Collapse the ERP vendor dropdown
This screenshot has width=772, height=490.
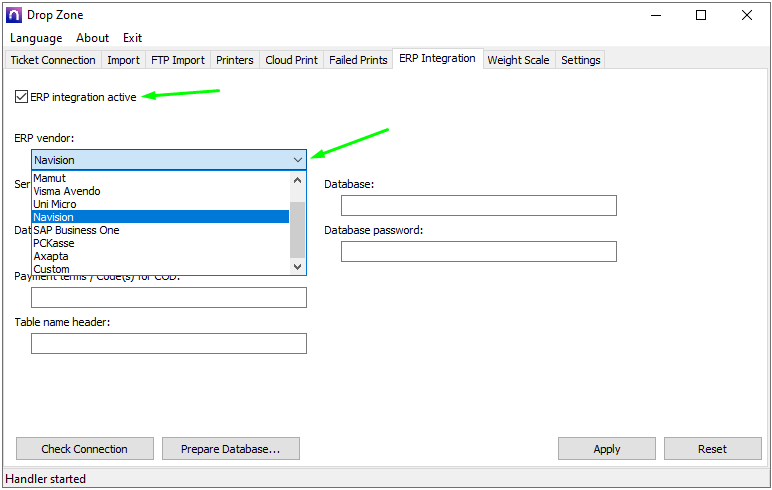(298, 160)
